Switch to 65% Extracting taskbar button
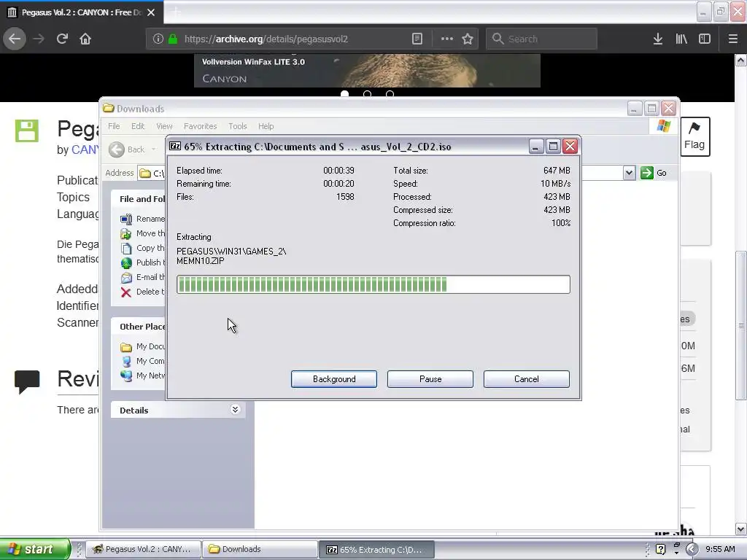747x560 pixels. pyautogui.click(x=376, y=549)
